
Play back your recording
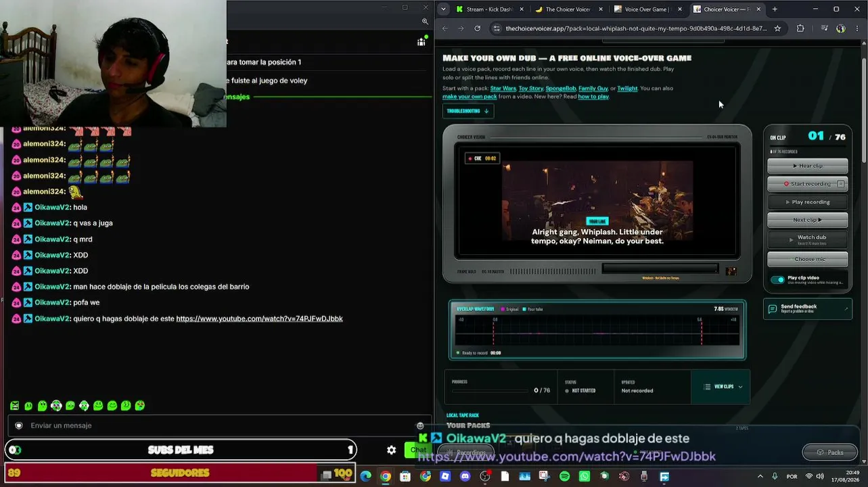[807, 202]
